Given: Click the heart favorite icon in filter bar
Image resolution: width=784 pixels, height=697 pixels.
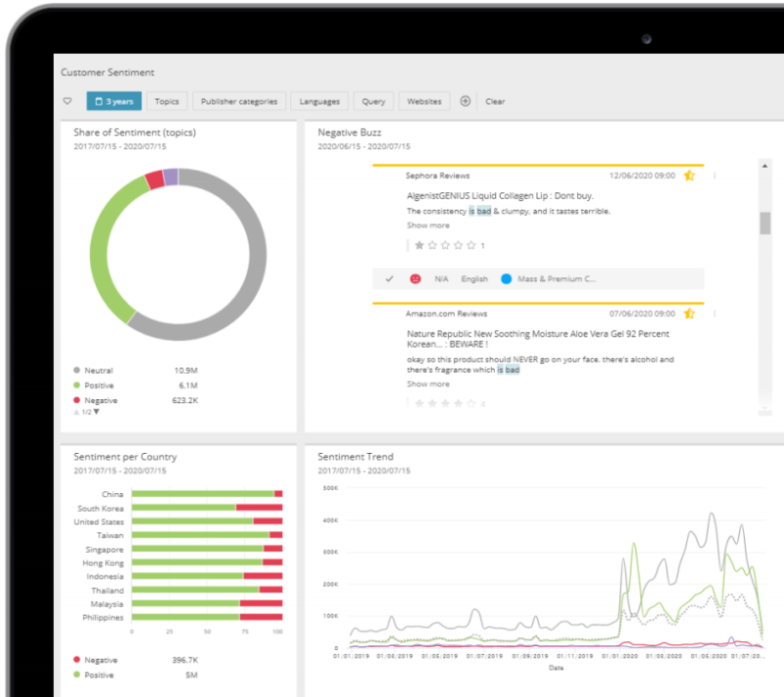Looking at the screenshot, I should 68,101.
